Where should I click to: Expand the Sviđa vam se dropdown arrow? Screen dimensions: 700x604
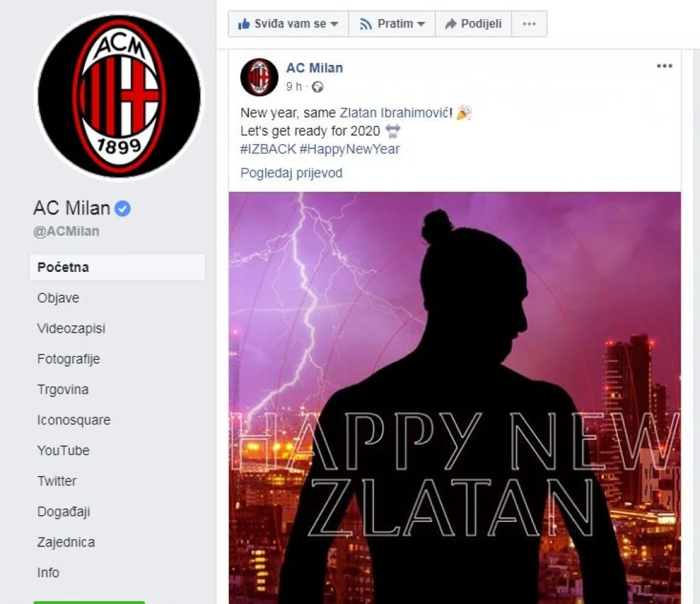[334, 24]
